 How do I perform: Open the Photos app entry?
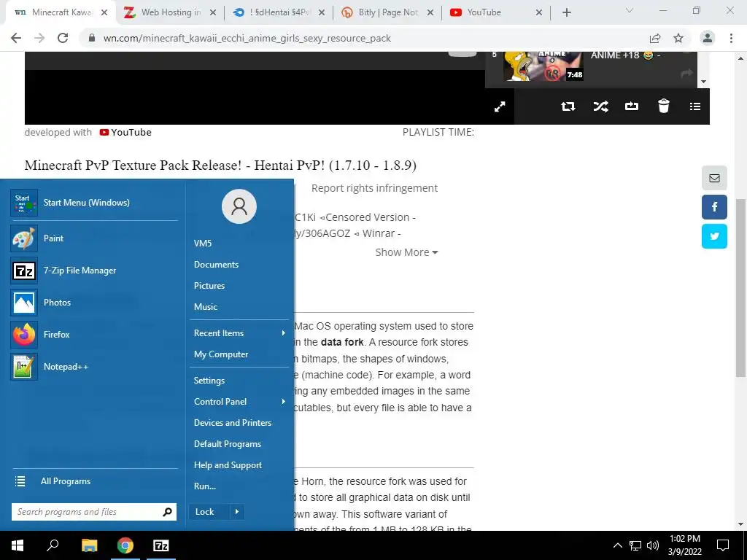click(x=94, y=303)
